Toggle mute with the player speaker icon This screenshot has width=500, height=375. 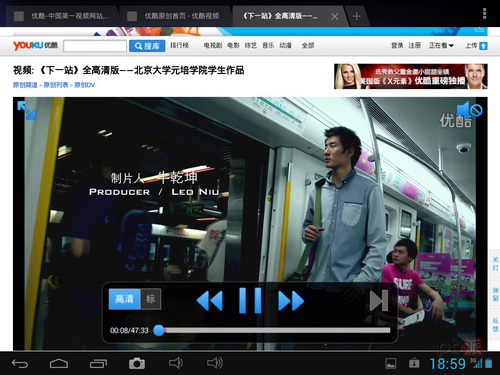pos(469,109)
